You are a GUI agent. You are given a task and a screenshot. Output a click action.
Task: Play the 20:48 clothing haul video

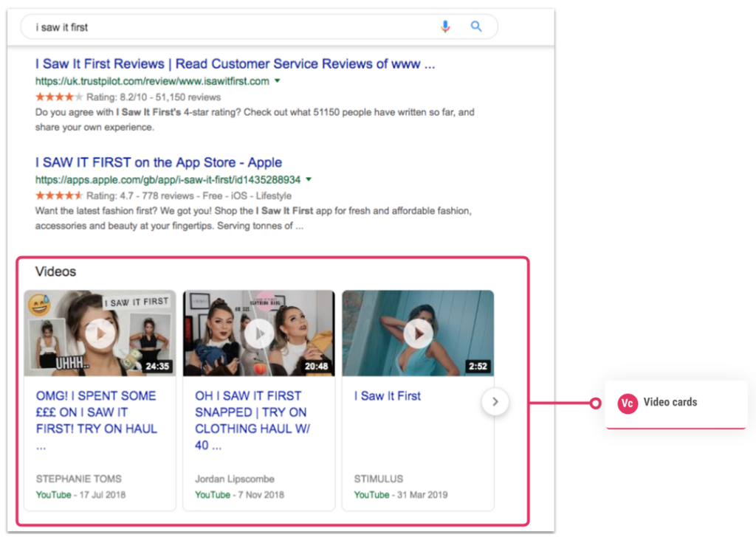258,333
